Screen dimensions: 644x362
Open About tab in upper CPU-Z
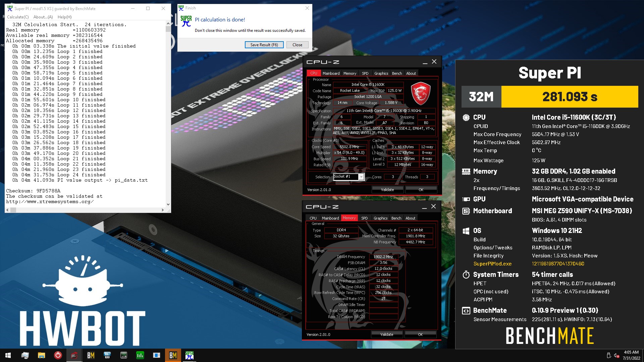pos(411,73)
